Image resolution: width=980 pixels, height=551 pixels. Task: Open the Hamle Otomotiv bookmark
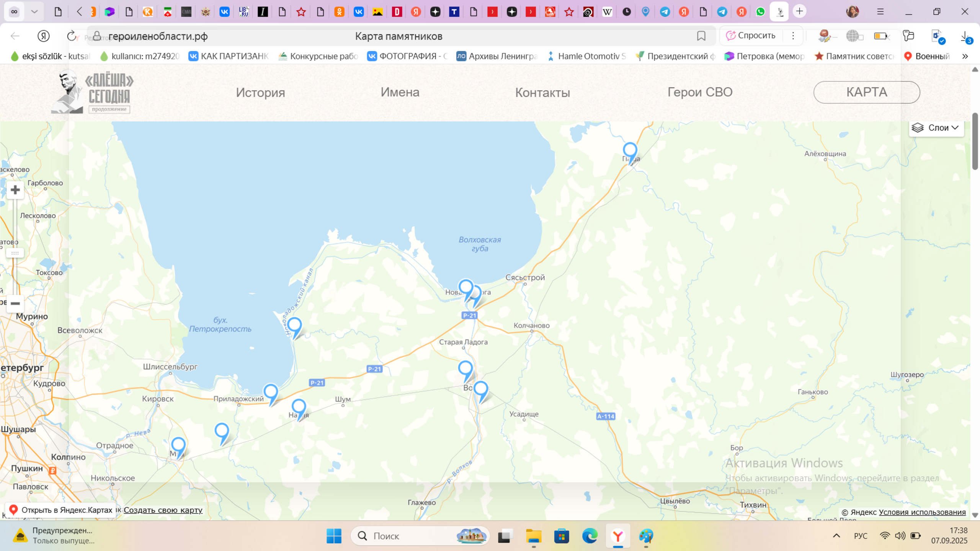tap(586, 56)
